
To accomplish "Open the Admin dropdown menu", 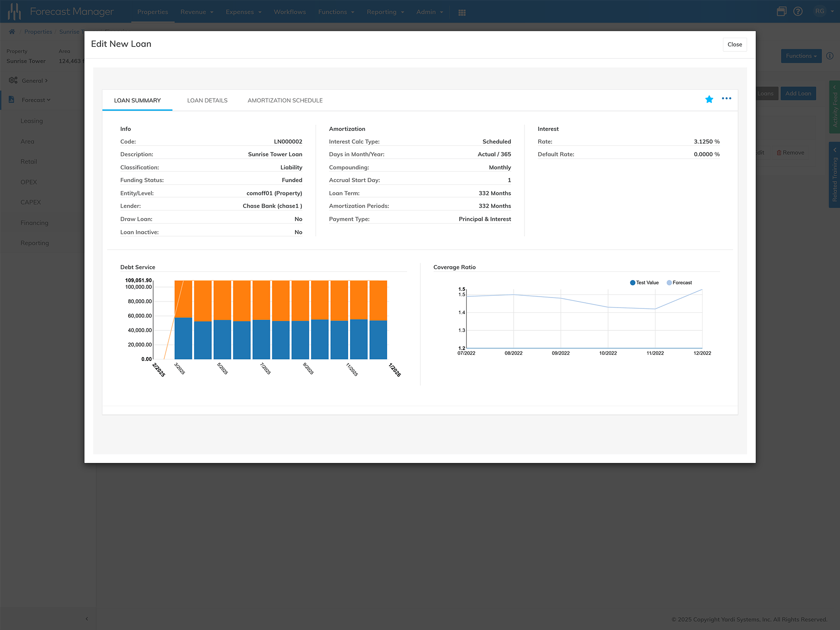I will (x=430, y=12).
